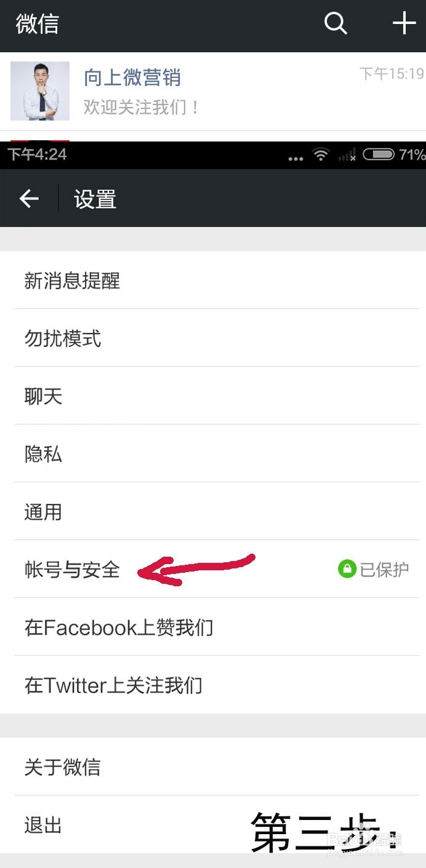Open the plus add menu

404,23
